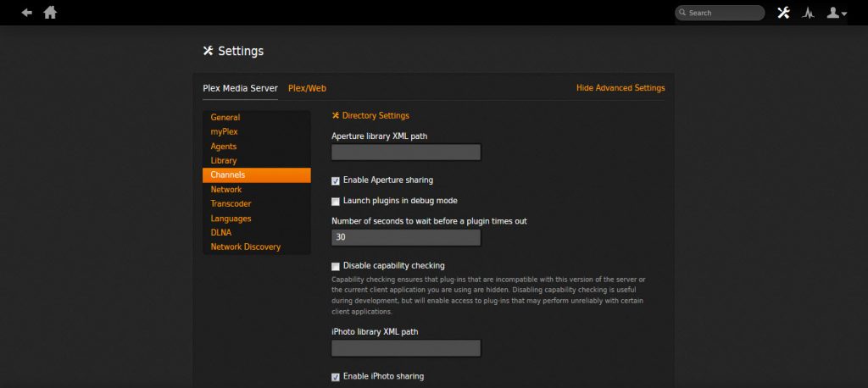Image resolution: width=868 pixels, height=388 pixels.
Task: Focus the Search field
Action: click(x=720, y=13)
